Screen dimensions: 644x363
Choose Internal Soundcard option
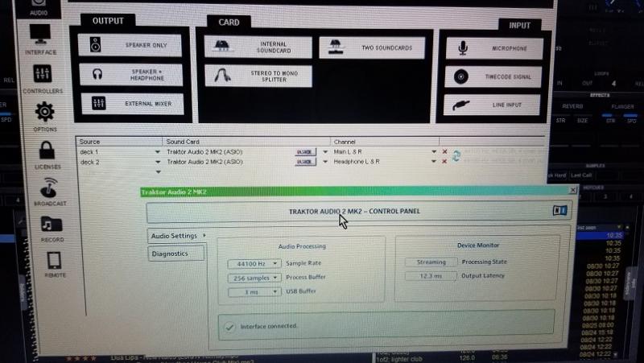point(258,47)
